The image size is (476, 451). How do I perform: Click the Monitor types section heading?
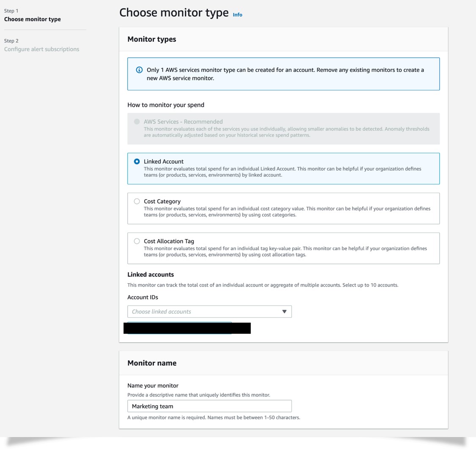[152, 39]
